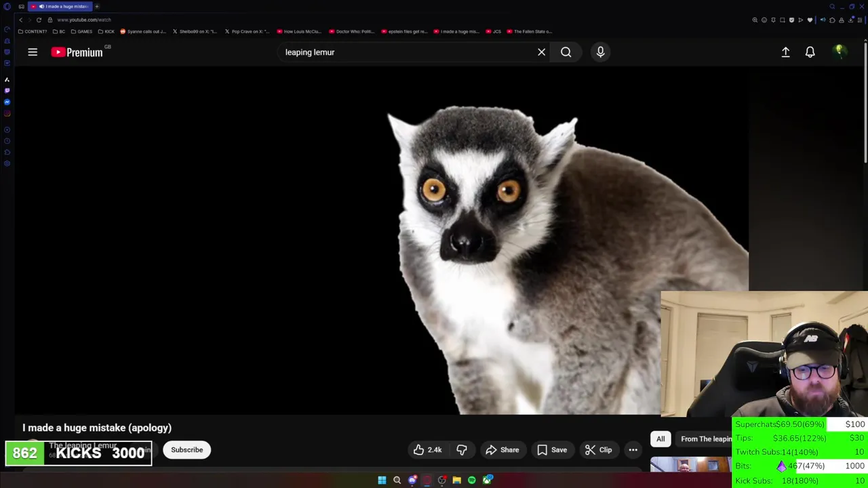Open browser easy setup menu icon
The height and width of the screenshot is (488, 868).
[x=860, y=20]
